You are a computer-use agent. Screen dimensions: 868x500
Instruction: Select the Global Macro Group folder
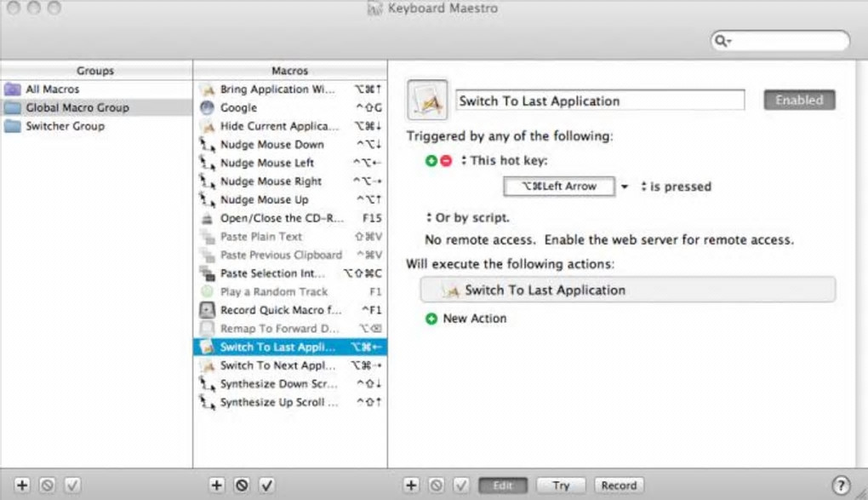pyautogui.click(x=96, y=107)
